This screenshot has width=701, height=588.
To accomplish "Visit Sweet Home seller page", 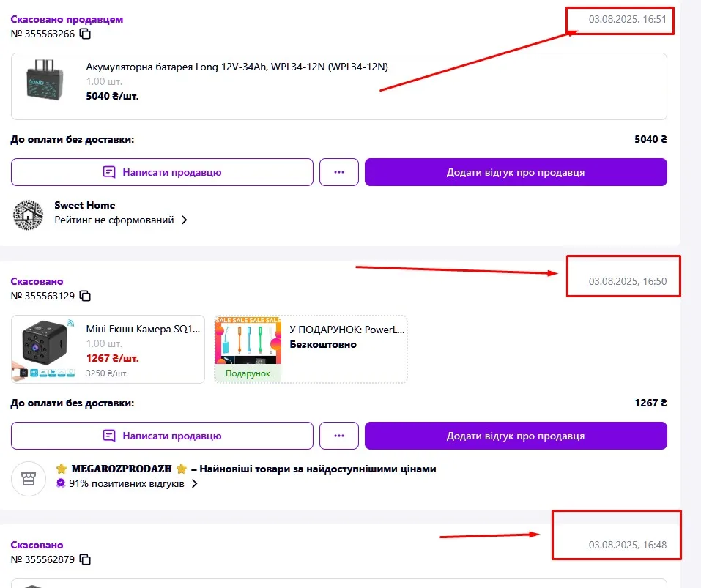I will (x=85, y=205).
